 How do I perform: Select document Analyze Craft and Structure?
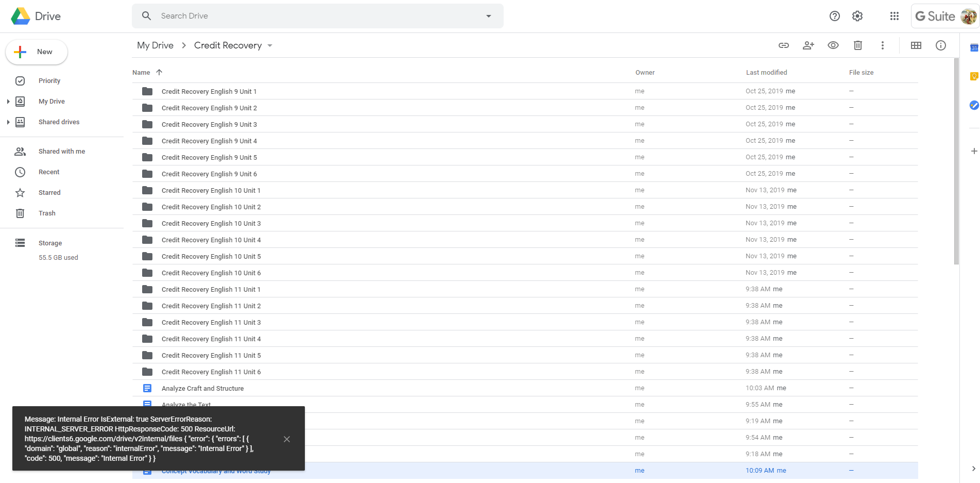525,388
